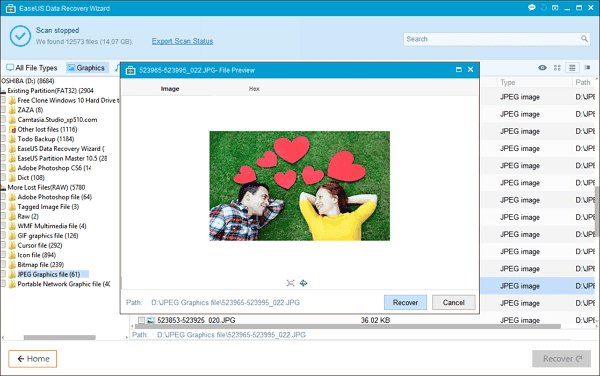
Task: Click the rotate icon under the preview image
Action: pyautogui.click(x=303, y=283)
